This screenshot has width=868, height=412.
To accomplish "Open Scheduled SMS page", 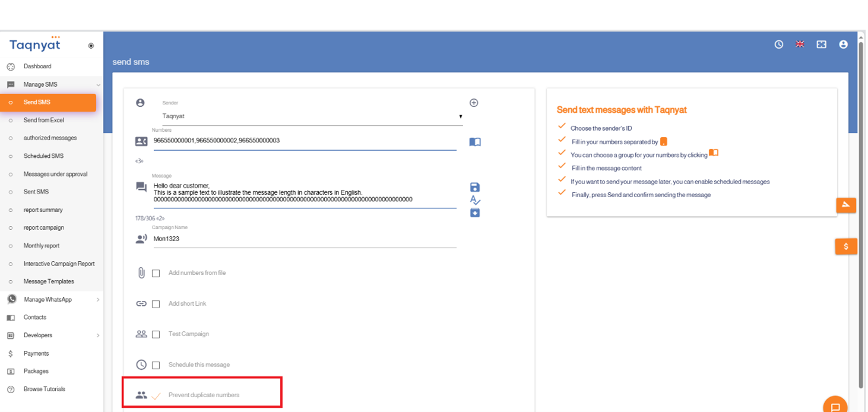I will point(43,156).
